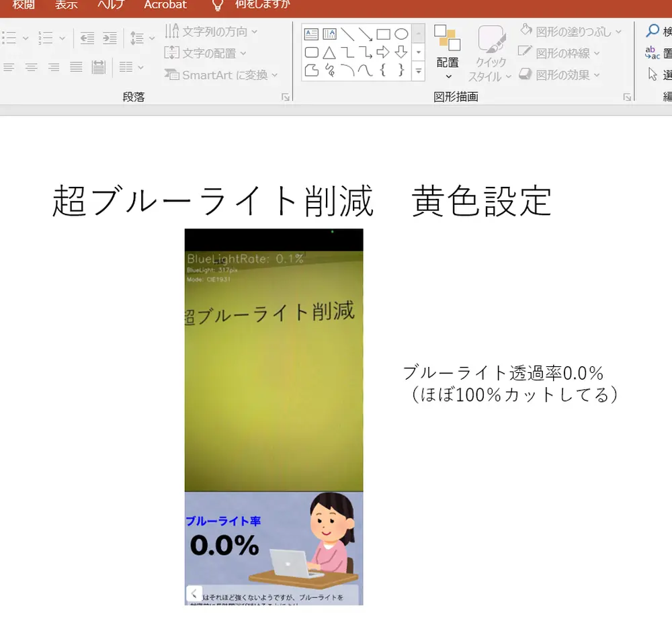Click the クイックスタイル (Quick Styles) icon
Screen dimensions: 672x639
pos(490,42)
